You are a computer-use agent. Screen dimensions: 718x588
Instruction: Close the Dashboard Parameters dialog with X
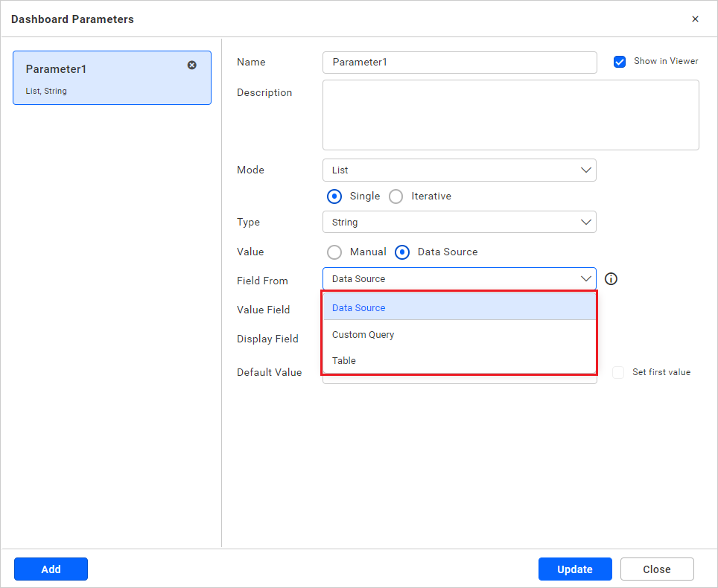(695, 19)
